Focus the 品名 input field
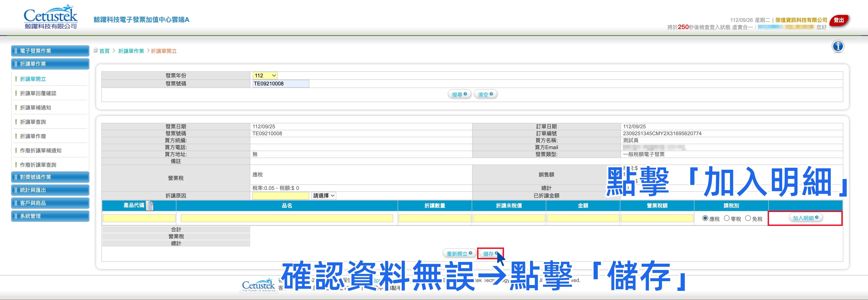868x300 pixels. coord(287,218)
